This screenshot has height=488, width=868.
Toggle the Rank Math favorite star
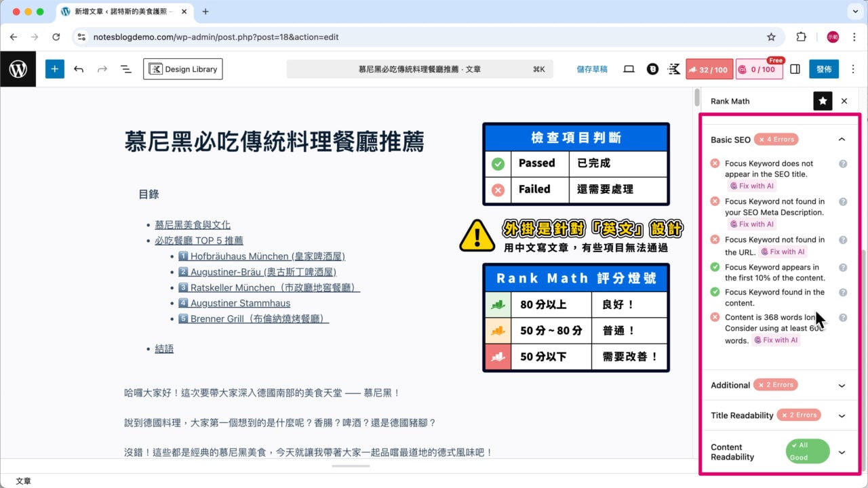pyautogui.click(x=823, y=100)
